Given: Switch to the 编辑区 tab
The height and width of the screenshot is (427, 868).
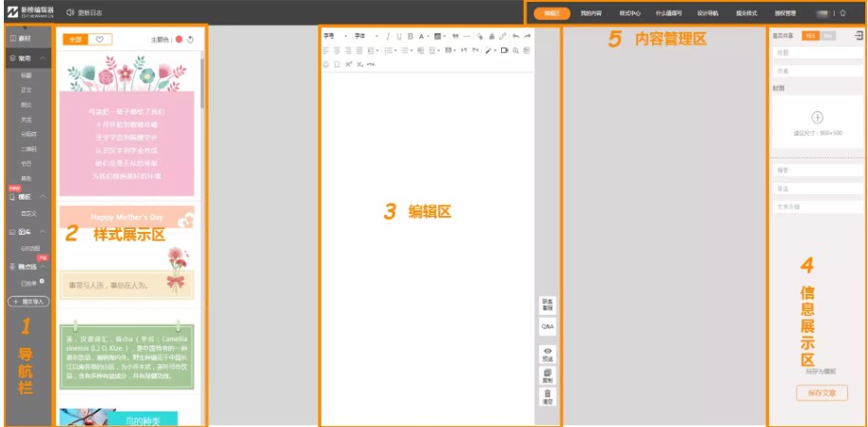Looking at the screenshot, I should click(552, 12).
